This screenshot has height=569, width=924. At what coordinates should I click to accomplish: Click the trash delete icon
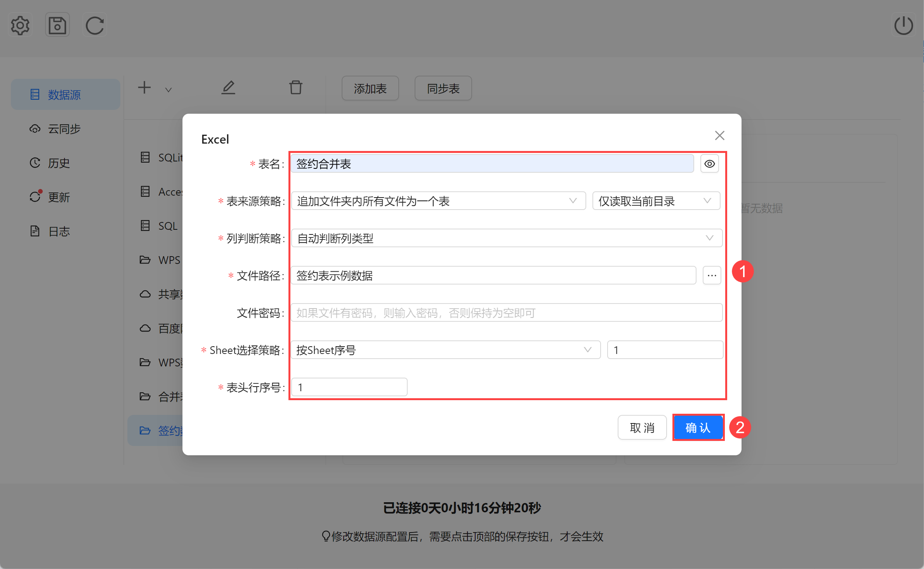coord(295,88)
